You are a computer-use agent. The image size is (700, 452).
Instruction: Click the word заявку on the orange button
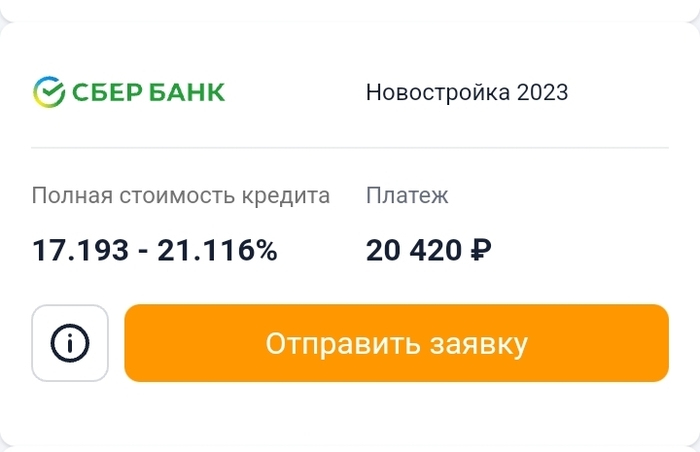point(476,344)
